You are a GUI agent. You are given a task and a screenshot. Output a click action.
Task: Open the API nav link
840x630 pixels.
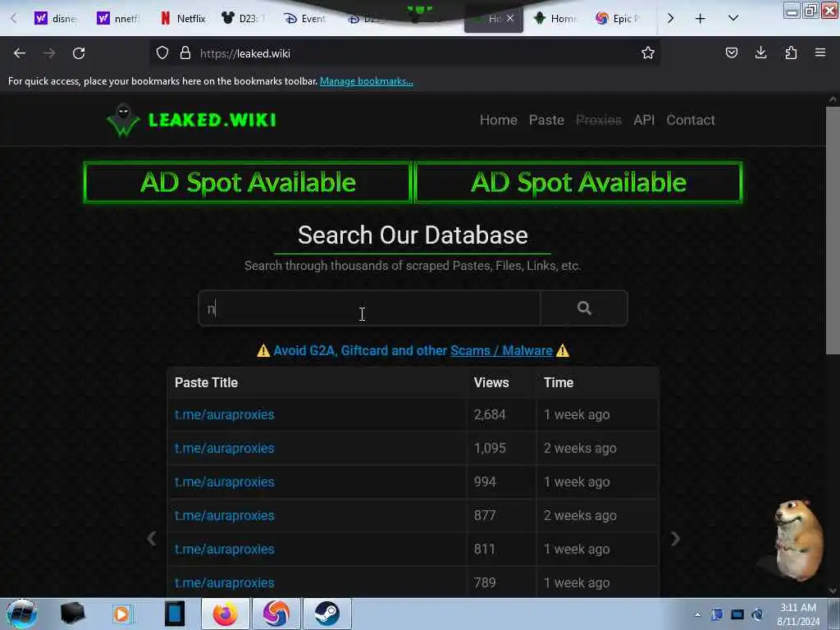point(644,120)
